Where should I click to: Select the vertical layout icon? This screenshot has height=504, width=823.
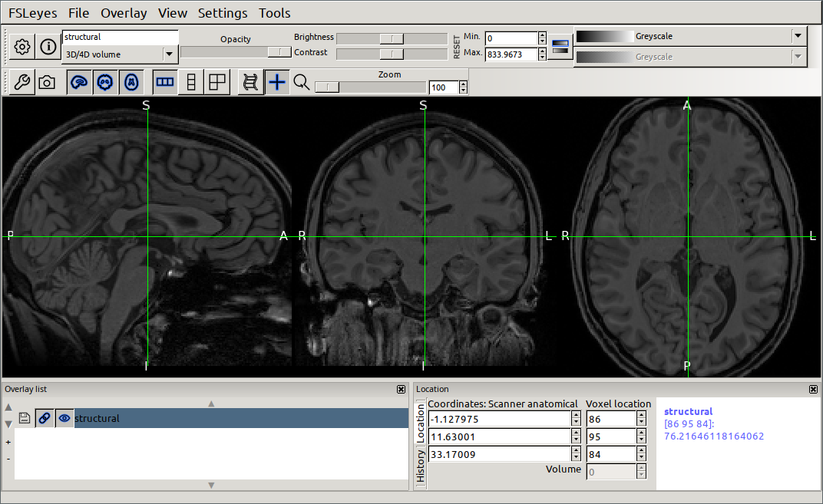[x=191, y=83]
